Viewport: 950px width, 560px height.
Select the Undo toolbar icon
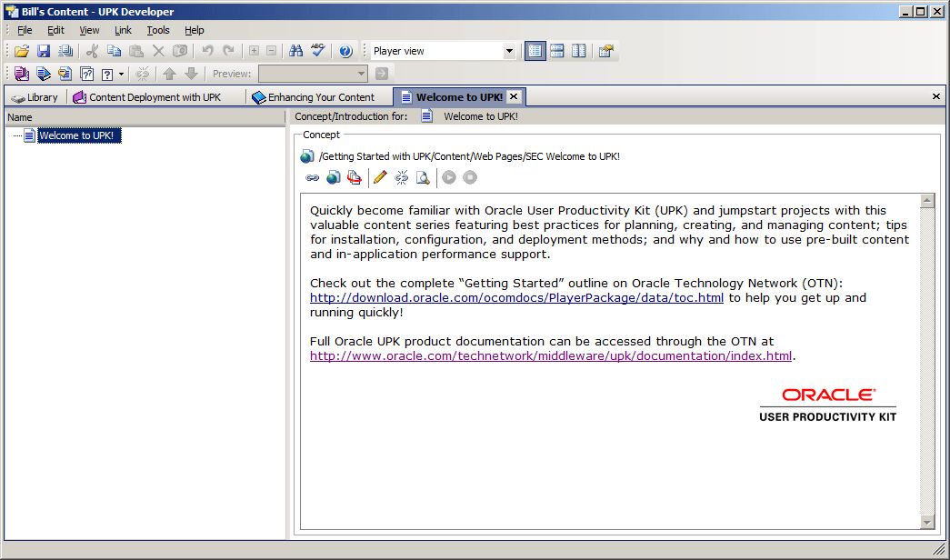[x=208, y=50]
